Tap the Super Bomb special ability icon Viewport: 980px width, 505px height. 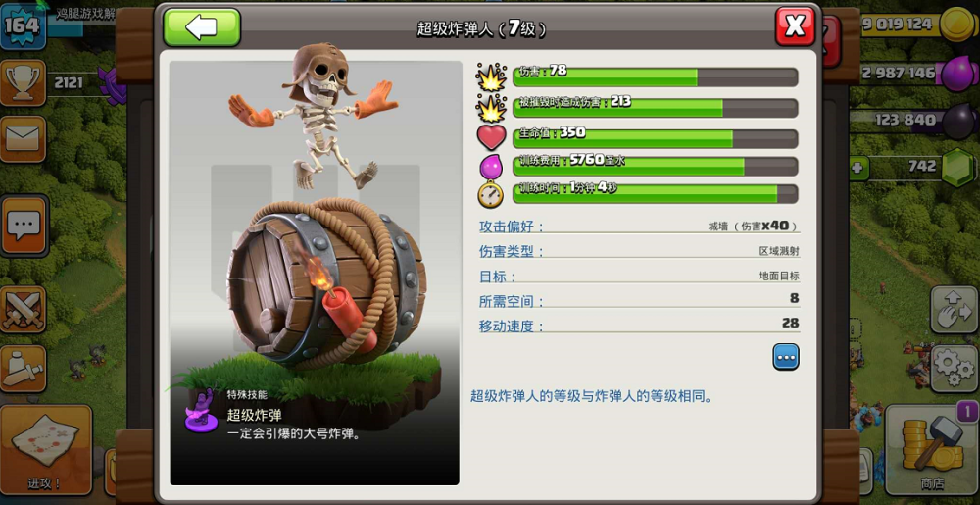(201, 411)
